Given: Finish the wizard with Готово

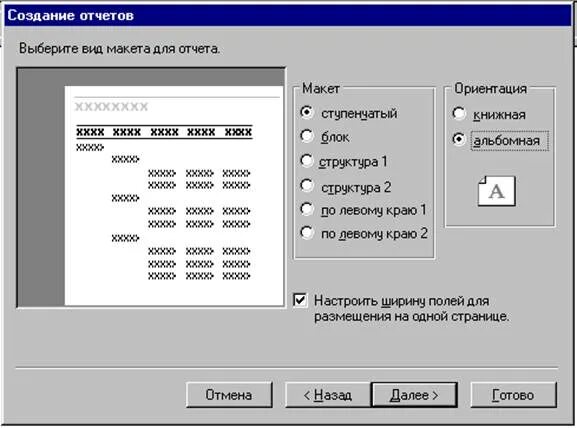Looking at the screenshot, I should click(x=513, y=395).
